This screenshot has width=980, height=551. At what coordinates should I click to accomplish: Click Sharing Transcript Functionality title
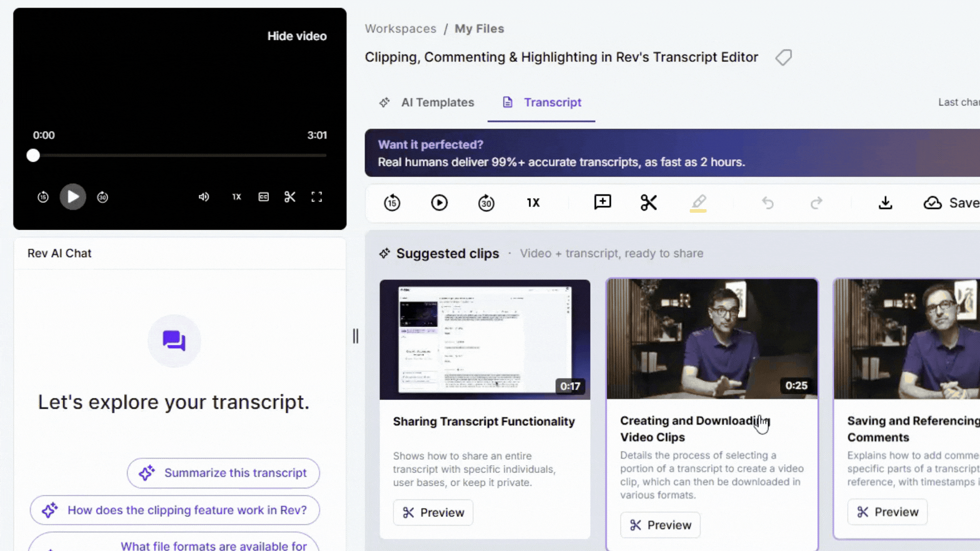tap(484, 421)
